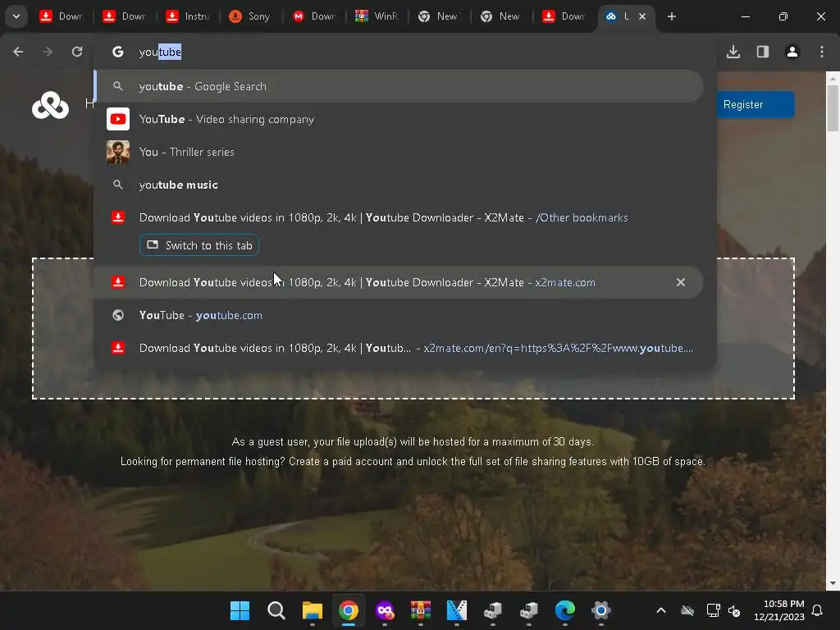Open a new tab with plus button
Screen dimensions: 840x630
tap(671, 16)
